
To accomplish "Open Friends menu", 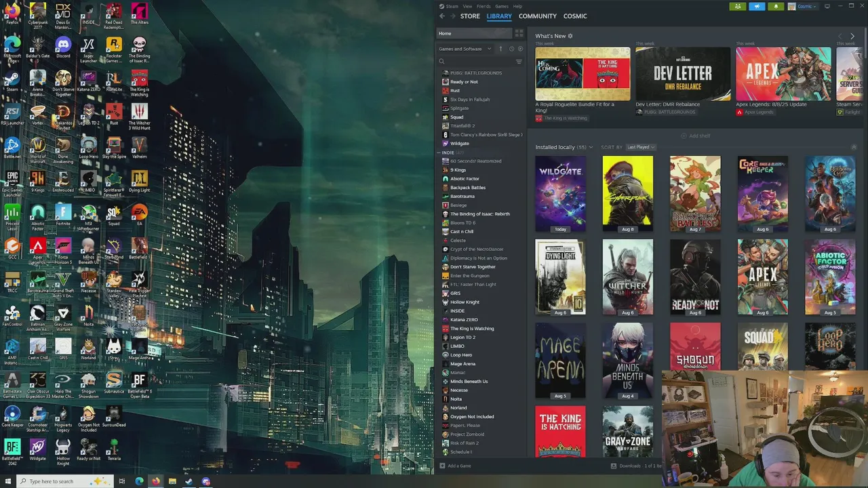I will (484, 6).
